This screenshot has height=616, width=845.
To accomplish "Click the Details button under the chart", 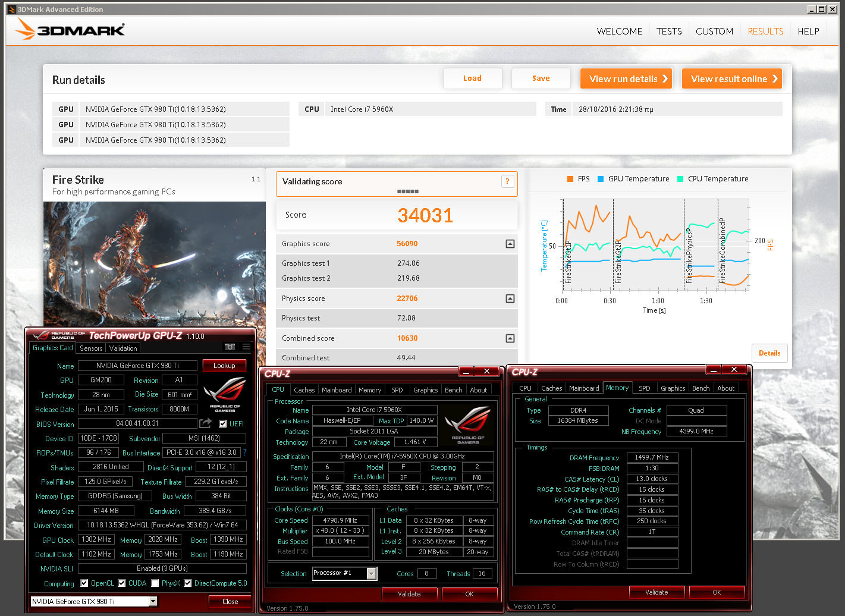I will 769,353.
